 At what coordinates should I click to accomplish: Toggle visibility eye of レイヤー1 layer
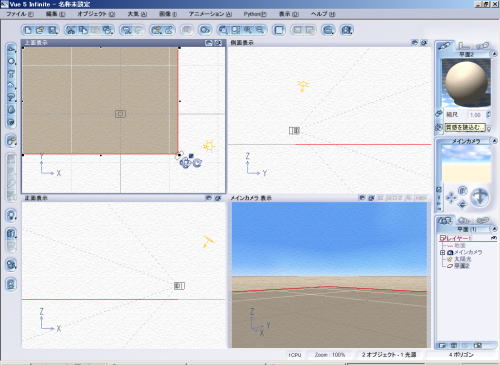[494, 238]
